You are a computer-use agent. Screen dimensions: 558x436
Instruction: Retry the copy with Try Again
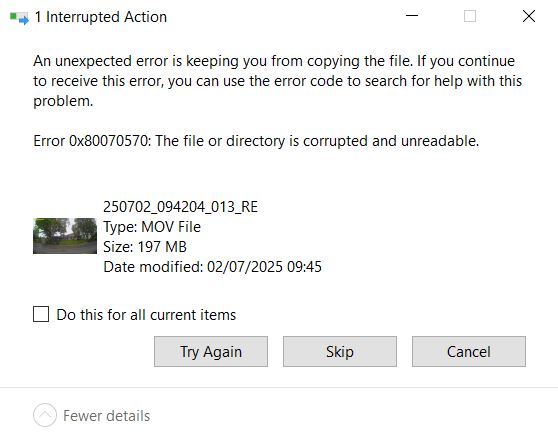(211, 352)
